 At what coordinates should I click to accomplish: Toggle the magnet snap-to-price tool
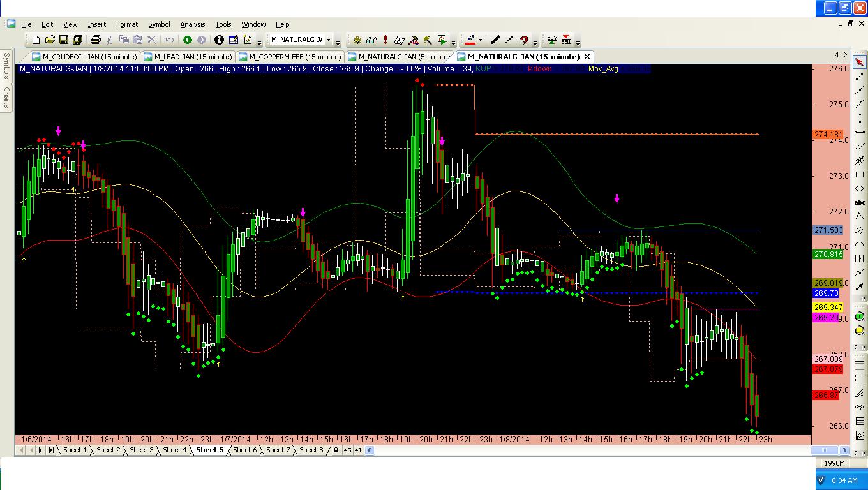pos(523,40)
